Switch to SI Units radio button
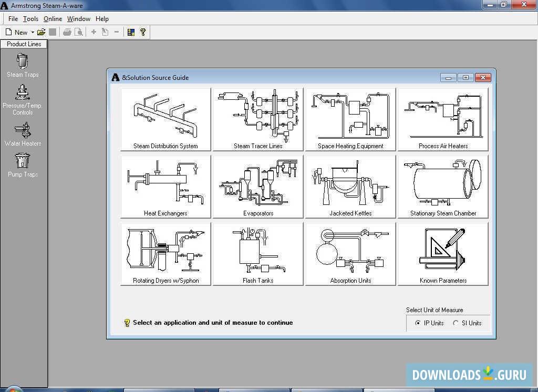 click(x=456, y=323)
